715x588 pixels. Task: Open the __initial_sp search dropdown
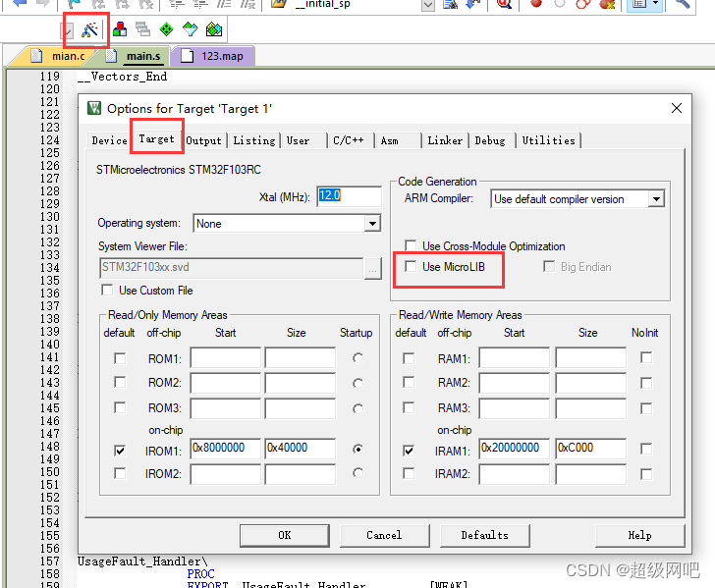coord(428,5)
